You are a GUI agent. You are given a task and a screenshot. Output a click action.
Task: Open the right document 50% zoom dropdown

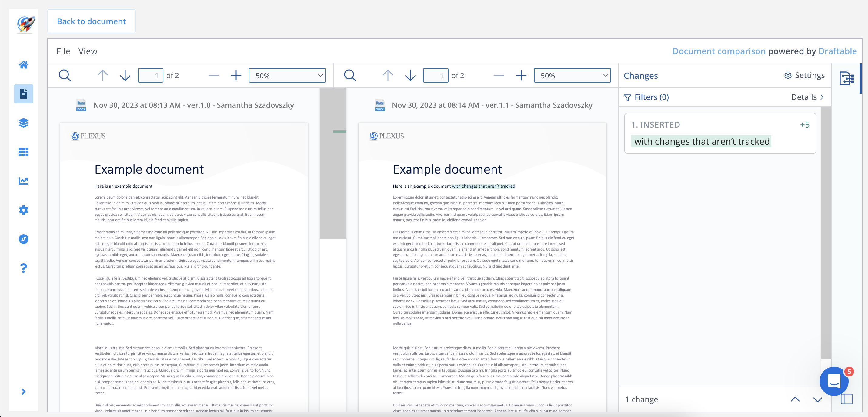click(572, 75)
